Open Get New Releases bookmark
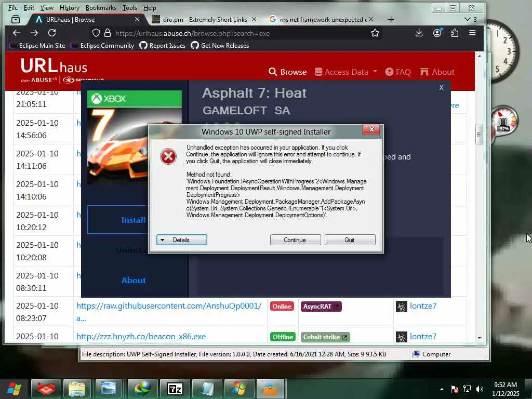The width and height of the screenshot is (532, 399). tap(220, 46)
